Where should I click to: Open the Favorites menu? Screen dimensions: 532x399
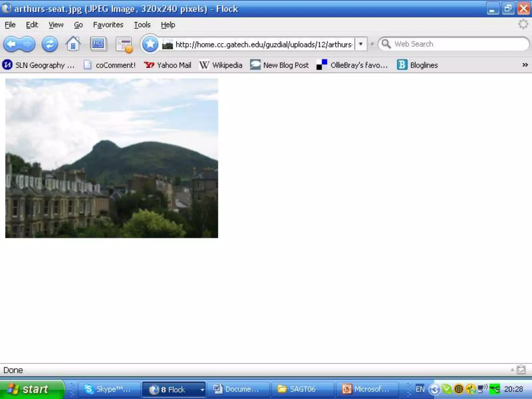[x=108, y=25]
